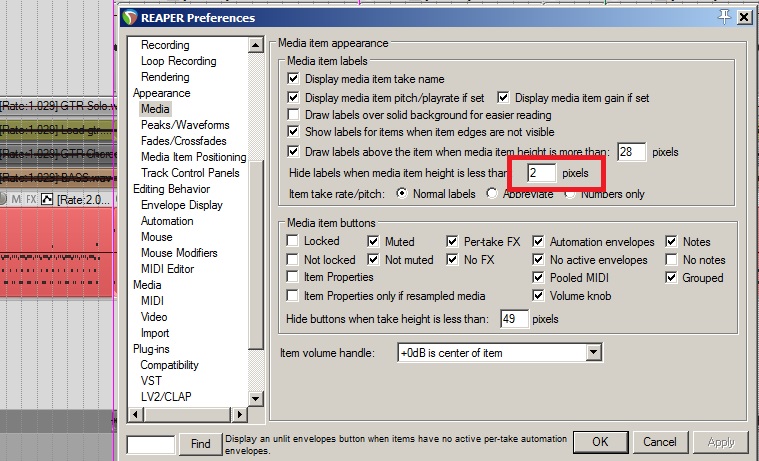Open the Recording preferences page

[x=165, y=45]
